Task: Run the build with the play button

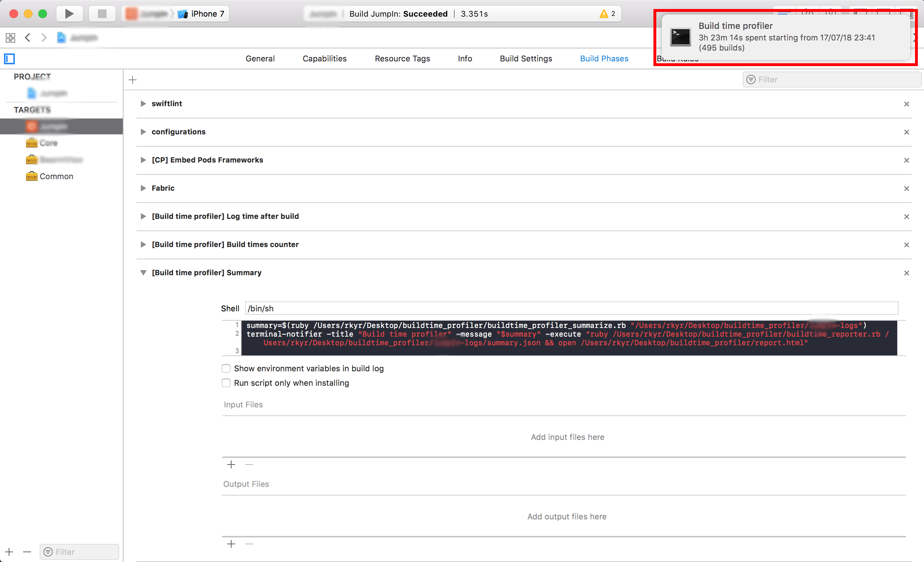Action: tap(69, 14)
